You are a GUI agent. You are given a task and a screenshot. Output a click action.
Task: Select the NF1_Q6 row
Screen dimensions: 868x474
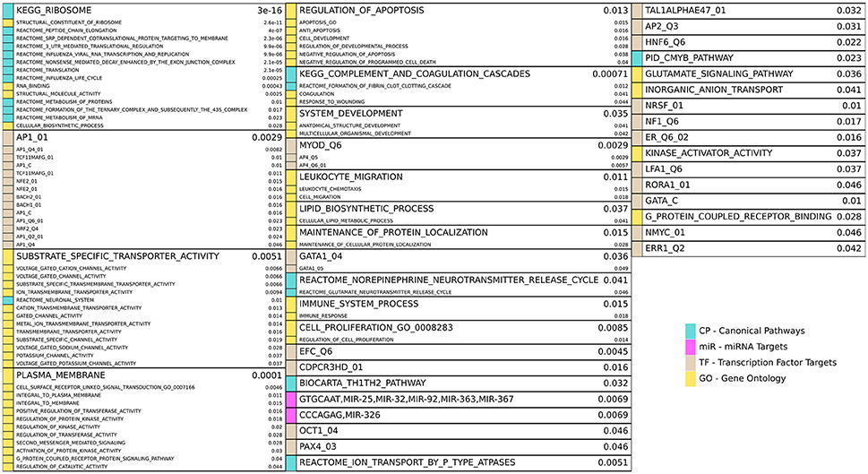(x=749, y=122)
